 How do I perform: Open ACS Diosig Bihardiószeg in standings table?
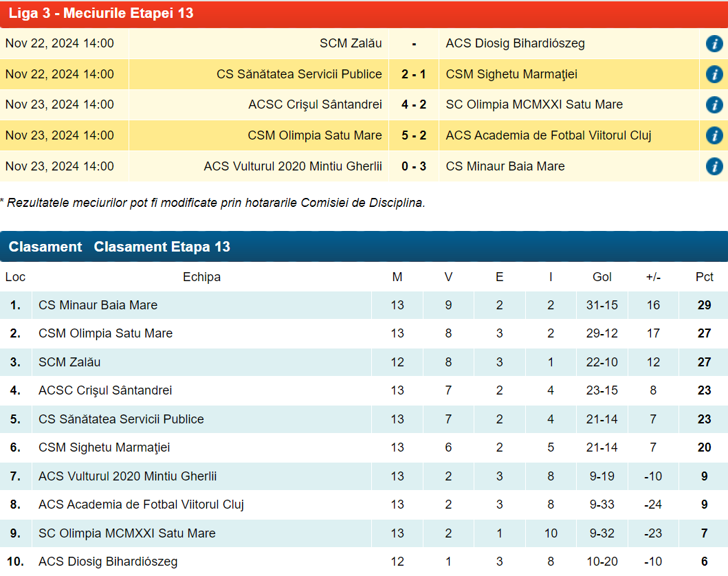[x=108, y=562]
